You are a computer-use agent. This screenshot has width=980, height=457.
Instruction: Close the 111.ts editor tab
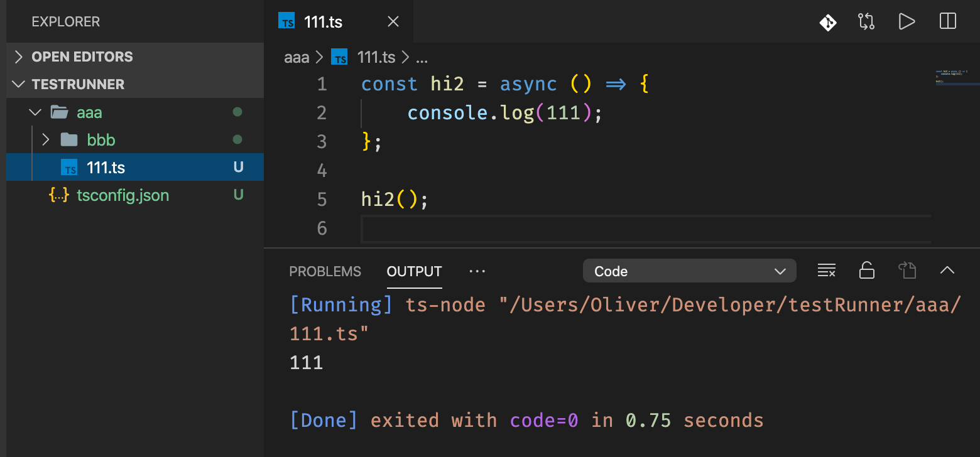click(x=393, y=21)
